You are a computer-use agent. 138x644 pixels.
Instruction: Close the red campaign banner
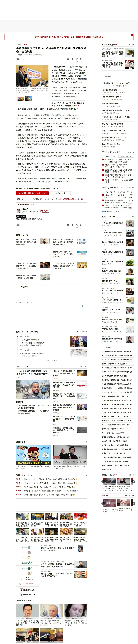click(132, 35)
